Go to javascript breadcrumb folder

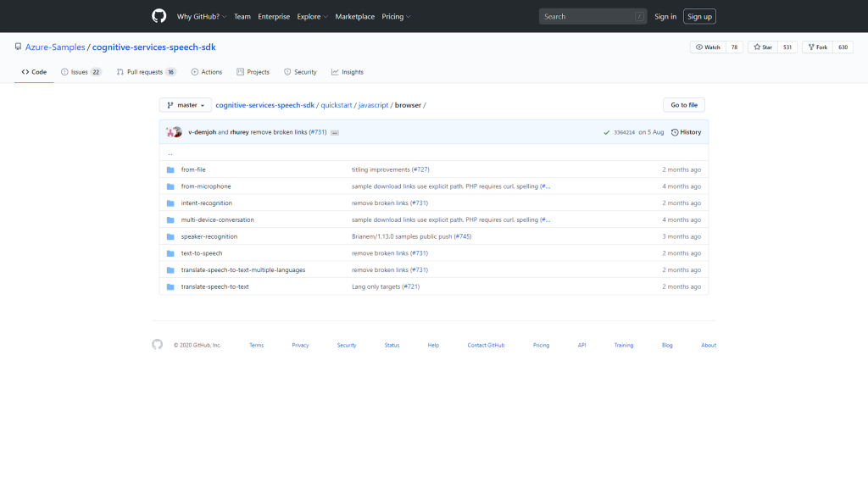point(373,105)
